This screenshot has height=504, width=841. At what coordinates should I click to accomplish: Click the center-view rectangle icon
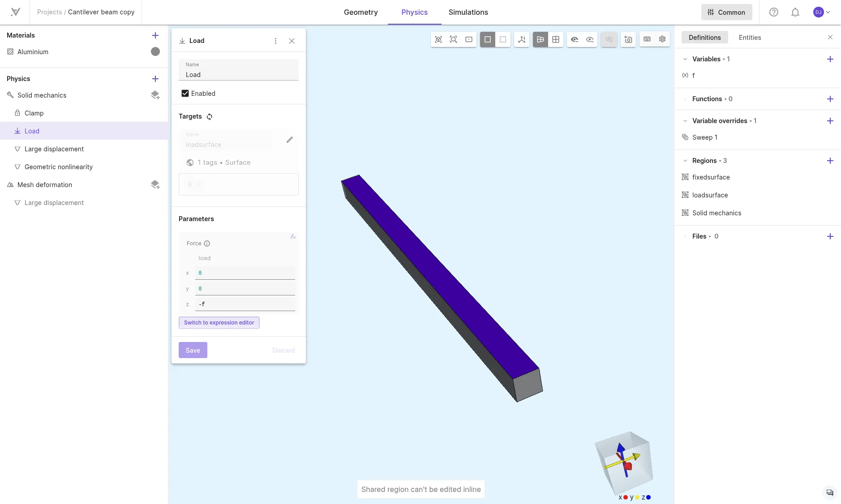click(469, 39)
